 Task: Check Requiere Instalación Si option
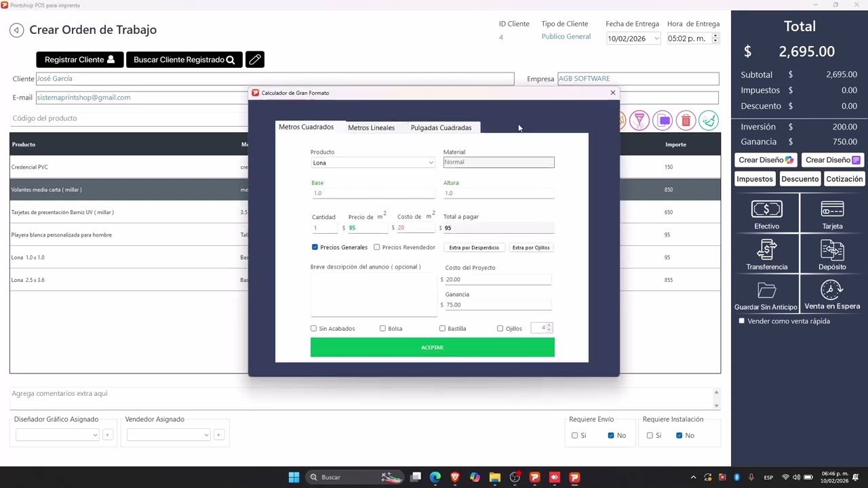coord(650,435)
